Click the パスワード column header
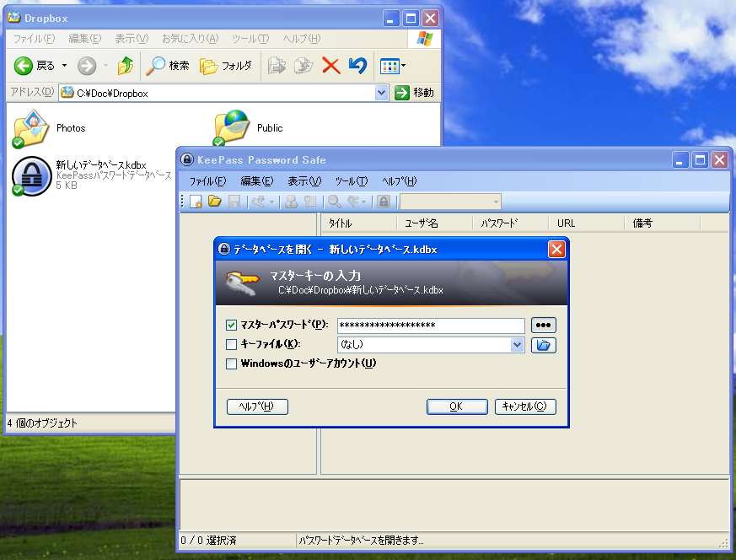This screenshot has width=736, height=560. pyautogui.click(x=511, y=223)
